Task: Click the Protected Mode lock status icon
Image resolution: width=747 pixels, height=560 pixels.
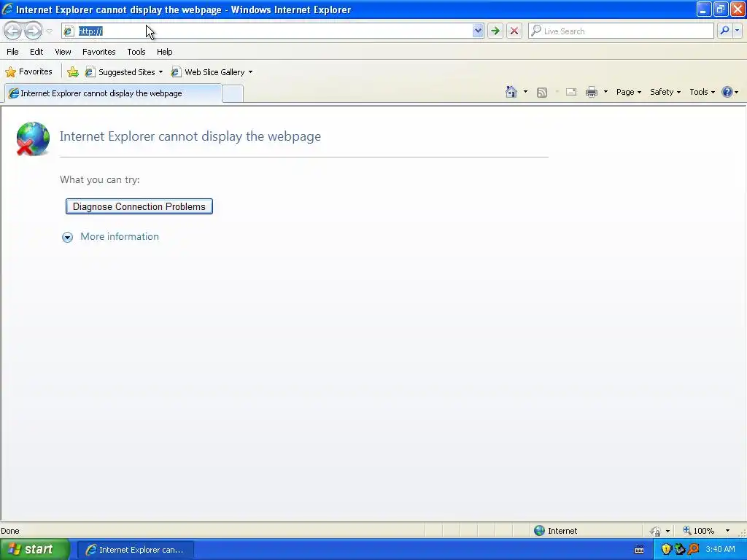Action: (x=656, y=531)
